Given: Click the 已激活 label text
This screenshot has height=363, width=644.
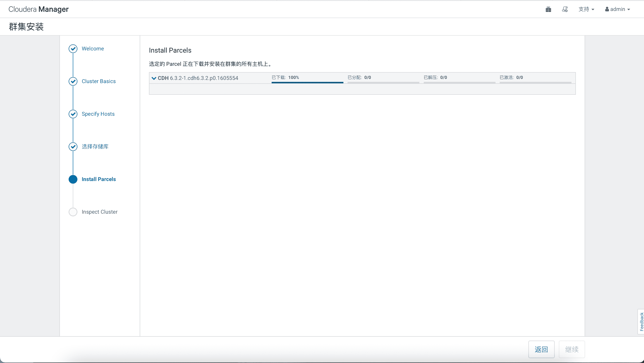Looking at the screenshot, I should pos(506,77).
